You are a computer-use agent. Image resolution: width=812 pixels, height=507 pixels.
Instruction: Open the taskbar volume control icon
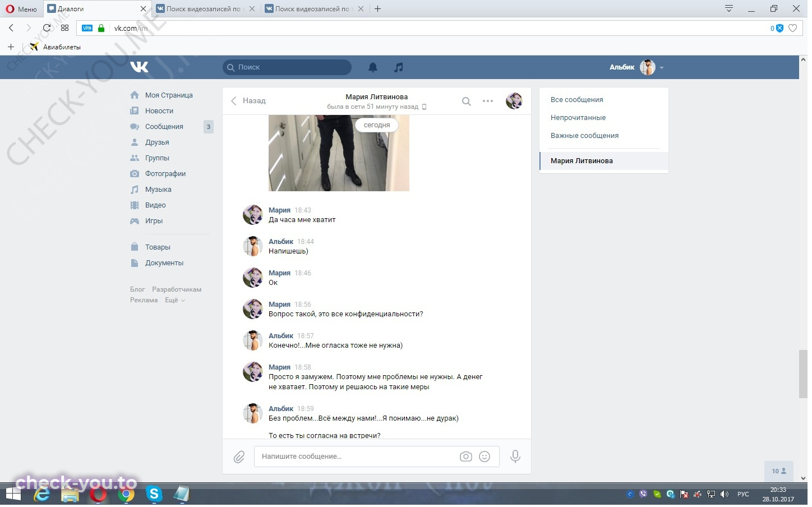(725, 494)
